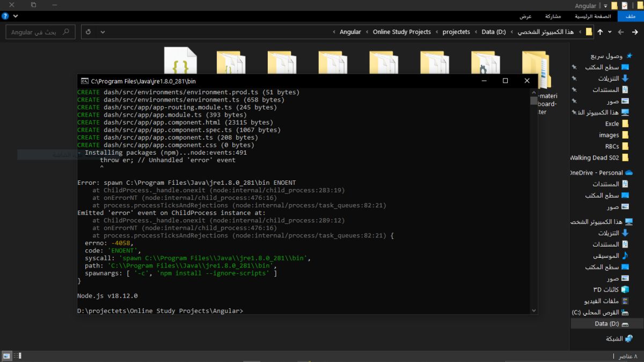Switch to مشاركة ribbon tab

552,16
